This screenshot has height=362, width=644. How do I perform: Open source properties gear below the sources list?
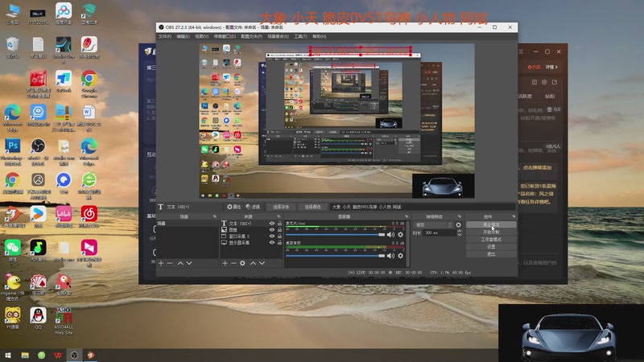coord(243,263)
